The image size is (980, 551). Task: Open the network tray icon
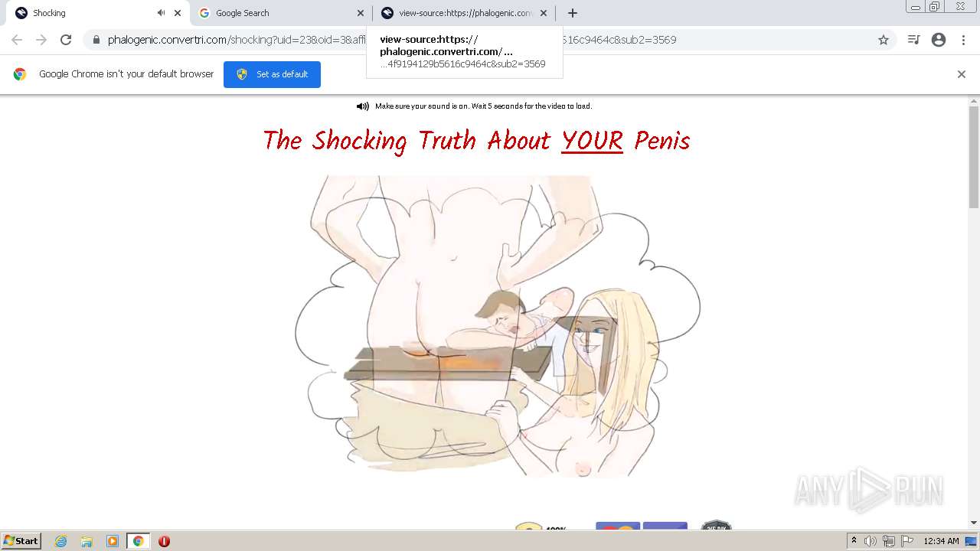coord(889,541)
